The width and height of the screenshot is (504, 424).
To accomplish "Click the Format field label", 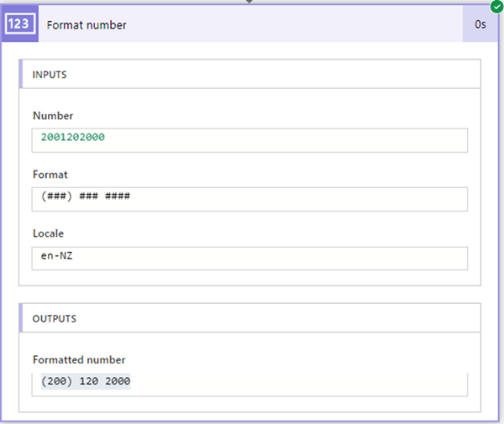I will [x=50, y=175].
